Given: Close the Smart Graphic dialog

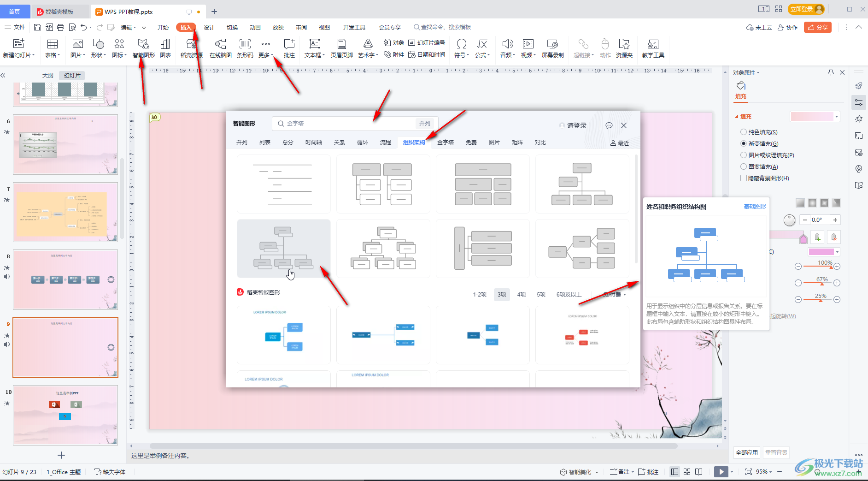Looking at the screenshot, I should coord(624,125).
